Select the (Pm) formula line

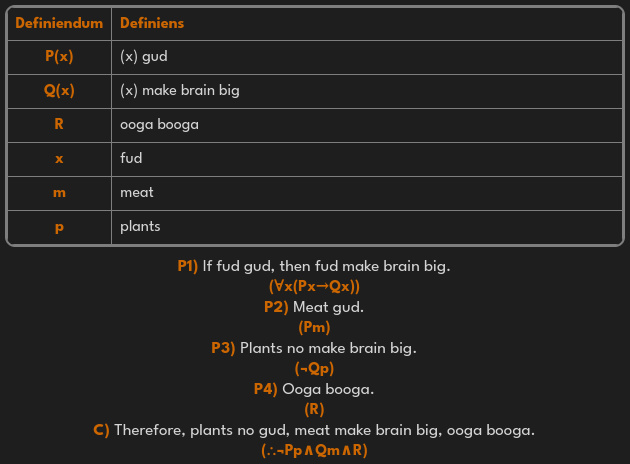coord(314,327)
